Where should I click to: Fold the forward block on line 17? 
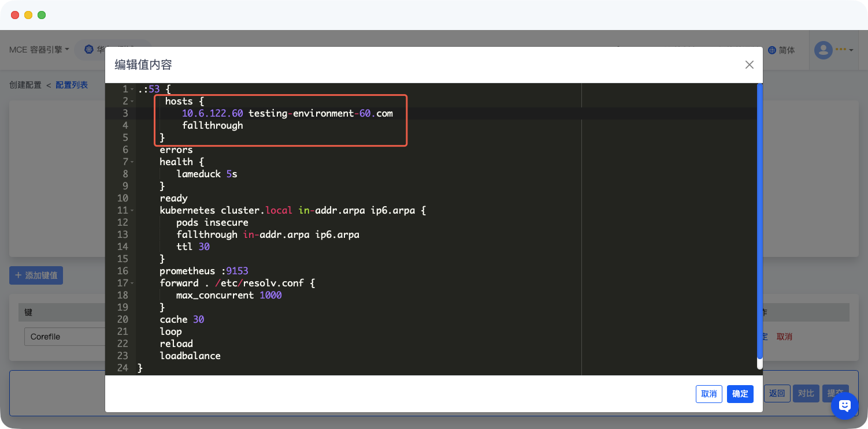coord(132,283)
